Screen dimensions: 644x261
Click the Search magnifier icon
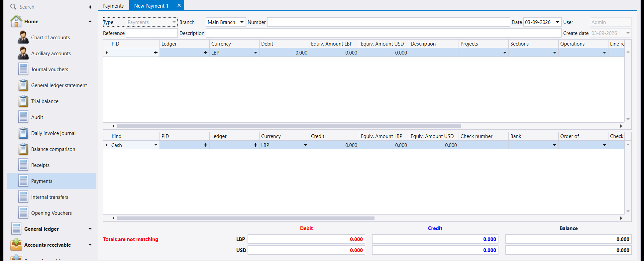tap(13, 7)
